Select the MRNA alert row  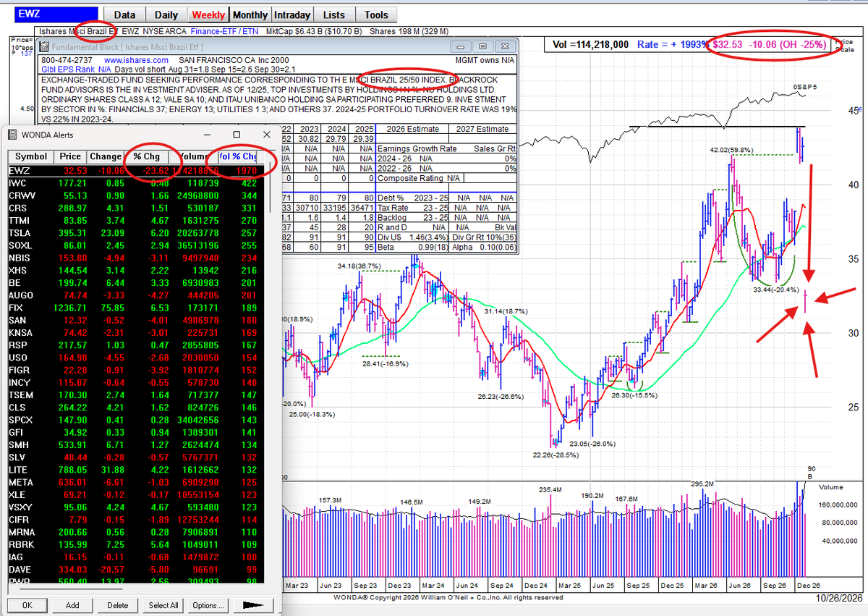click(x=135, y=531)
